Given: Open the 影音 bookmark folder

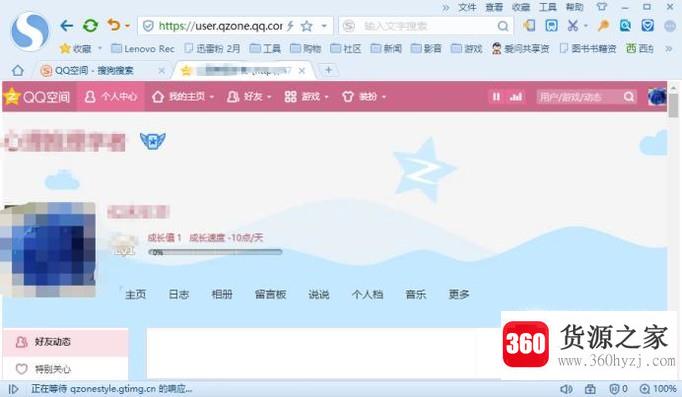Looking at the screenshot, I should [426, 48].
